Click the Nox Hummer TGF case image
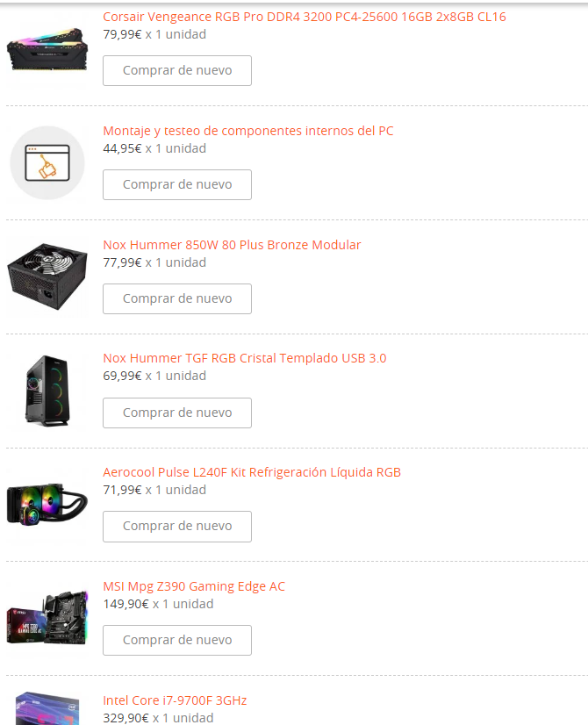588x725 pixels. pos(47,391)
